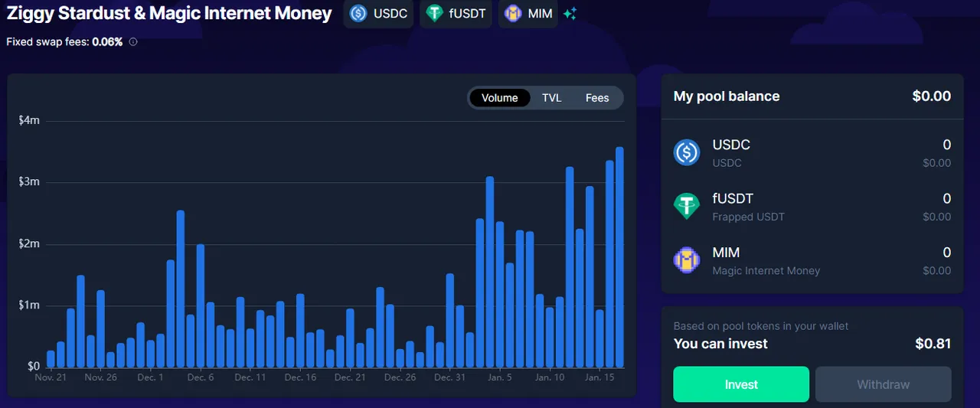Click the Based on pool tokens note
Image resolution: width=980 pixels, height=408 pixels.
pyautogui.click(x=761, y=326)
